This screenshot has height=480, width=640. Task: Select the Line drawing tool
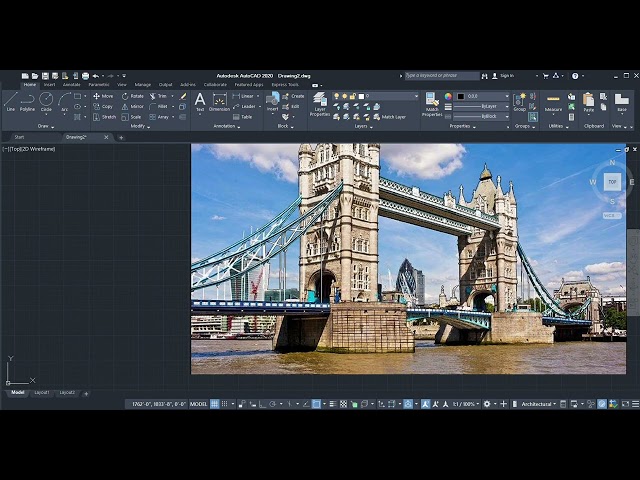pyautogui.click(x=11, y=101)
